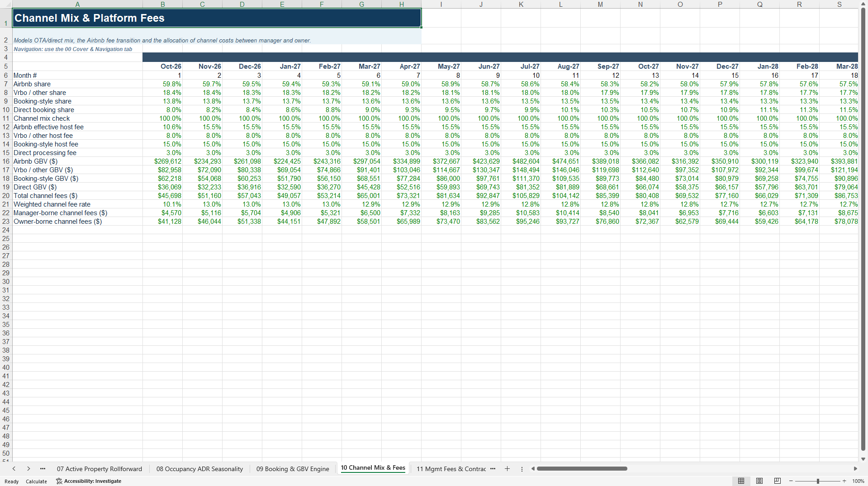The height and width of the screenshot is (486, 868).
Task: Click Owner-borne channel fees ($) label
Action: coord(57,222)
